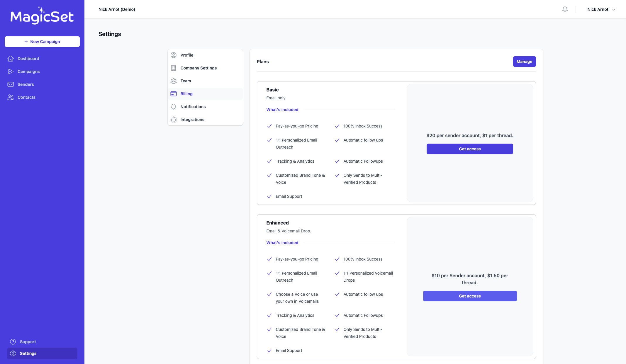Get access to the Basic plan
The image size is (626, 364).
tap(470, 149)
